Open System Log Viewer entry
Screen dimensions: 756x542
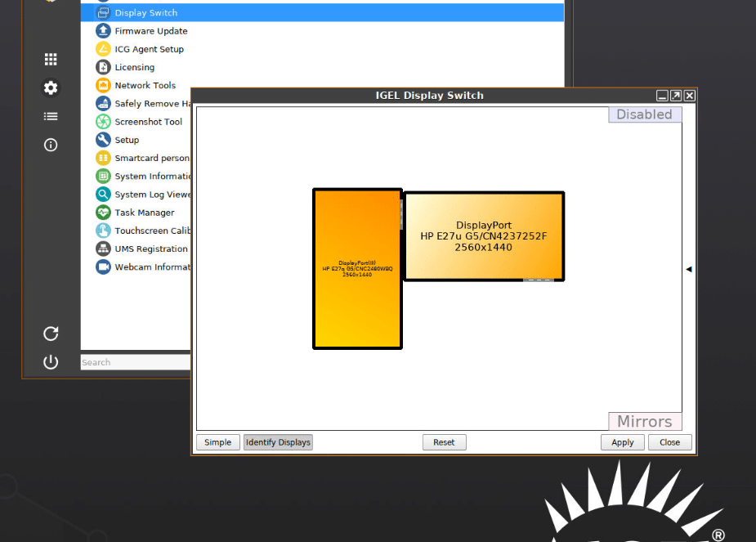153,195
